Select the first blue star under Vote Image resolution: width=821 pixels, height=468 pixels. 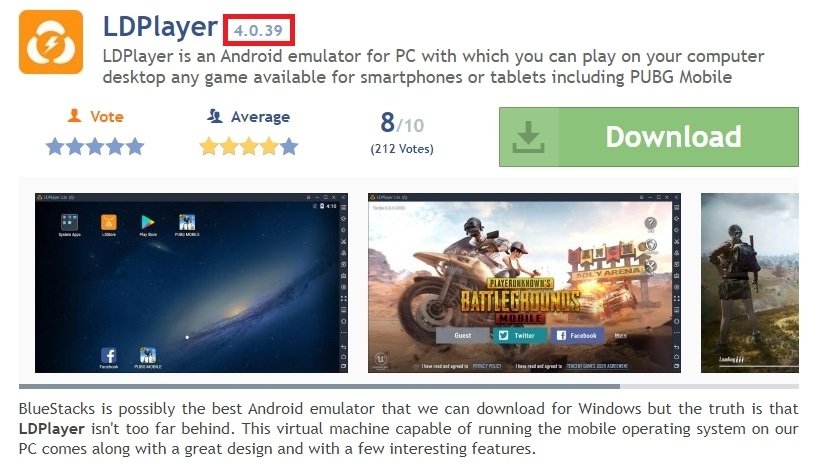[55, 147]
